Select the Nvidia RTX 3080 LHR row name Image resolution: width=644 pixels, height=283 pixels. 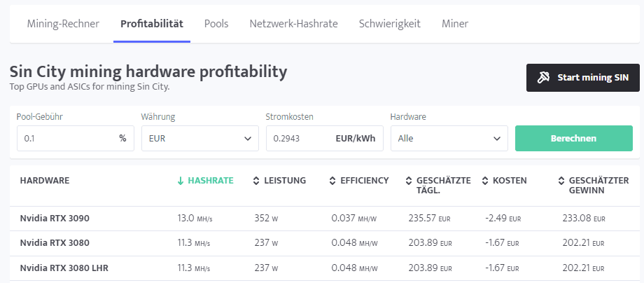pos(64,268)
